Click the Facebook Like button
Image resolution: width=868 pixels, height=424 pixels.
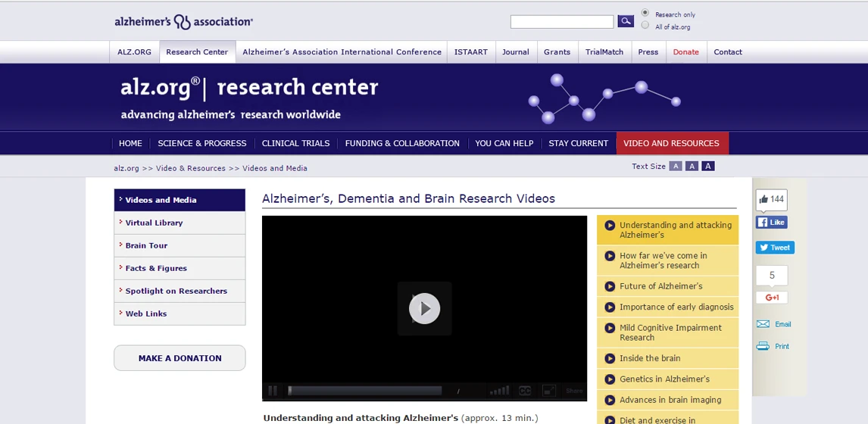[771, 222]
